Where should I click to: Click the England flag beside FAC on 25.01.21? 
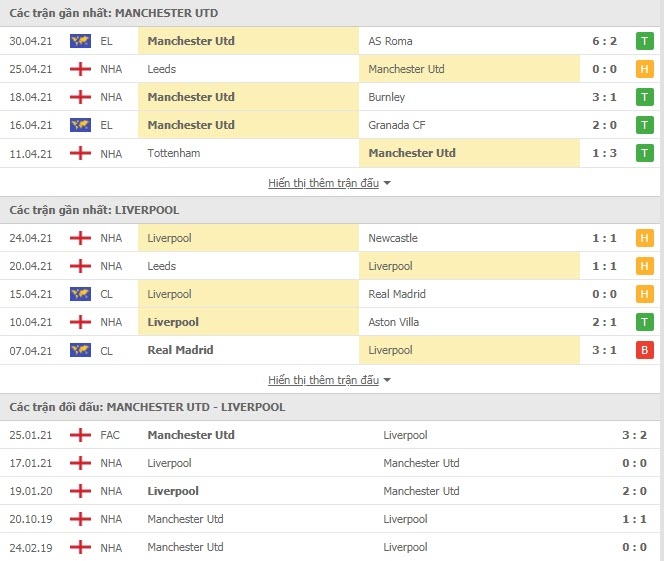[x=80, y=435]
